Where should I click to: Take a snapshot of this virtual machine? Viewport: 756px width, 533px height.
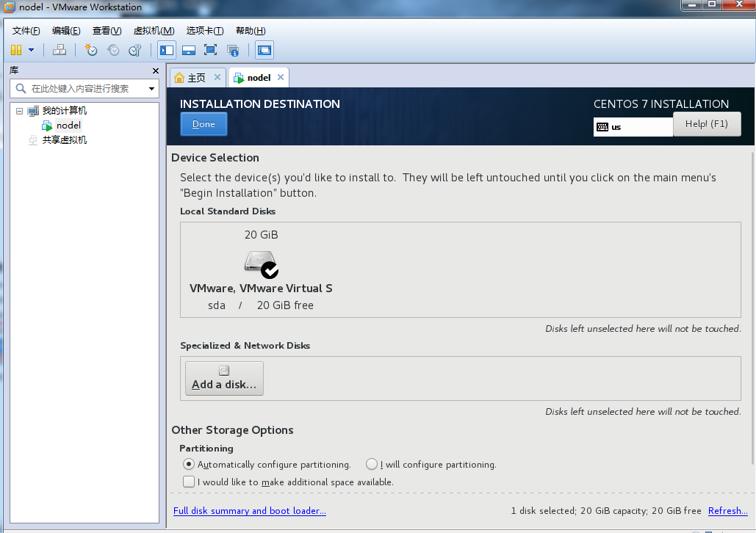(90, 50)
